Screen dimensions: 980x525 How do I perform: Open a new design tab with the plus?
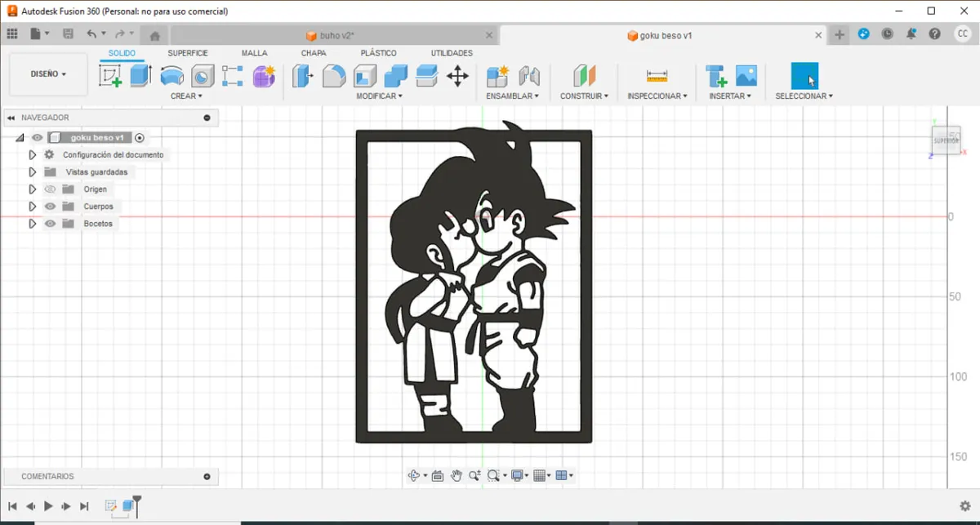click(x=840, y=35)
